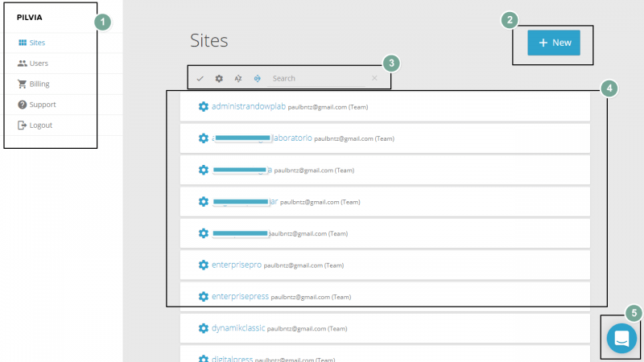Click the Sites grid icon in sidebar
The height and width of the screenshot is (362, 644).
point(23,43)
